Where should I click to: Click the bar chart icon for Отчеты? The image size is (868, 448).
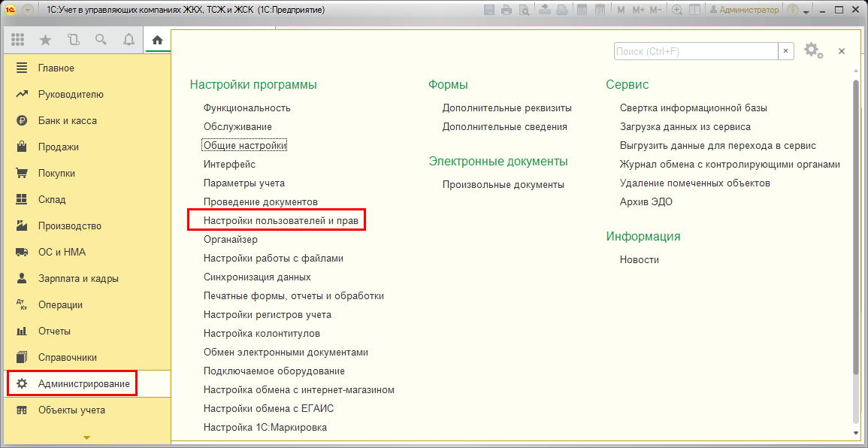(22, 331)
